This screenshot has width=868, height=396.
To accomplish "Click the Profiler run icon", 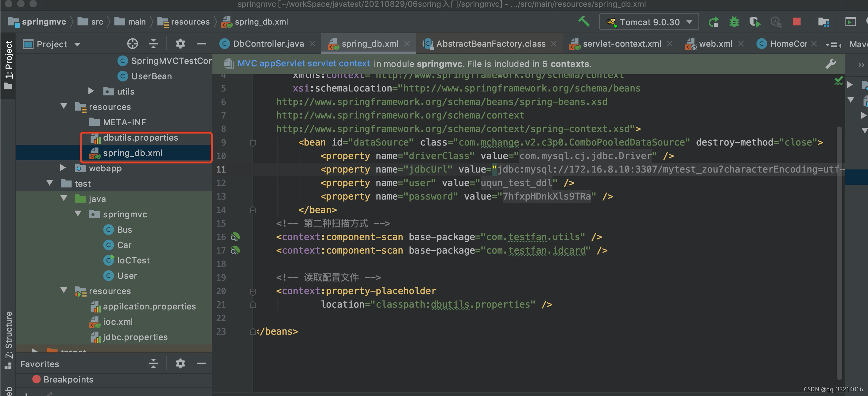I will pos(776,22).
